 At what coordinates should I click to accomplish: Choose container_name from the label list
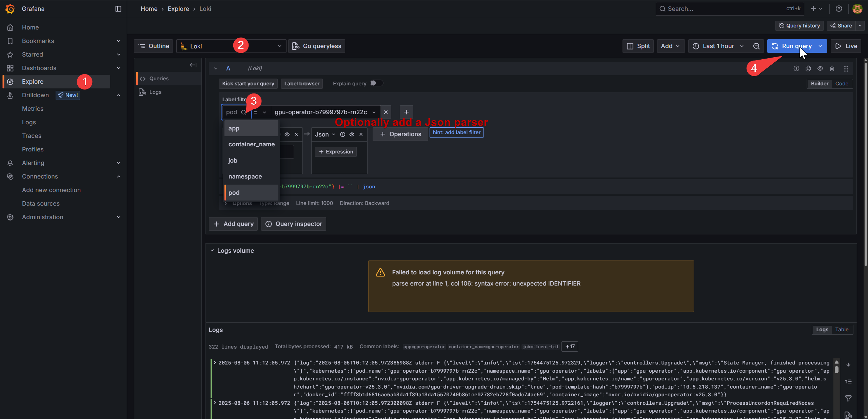click(x=251, y=144)
